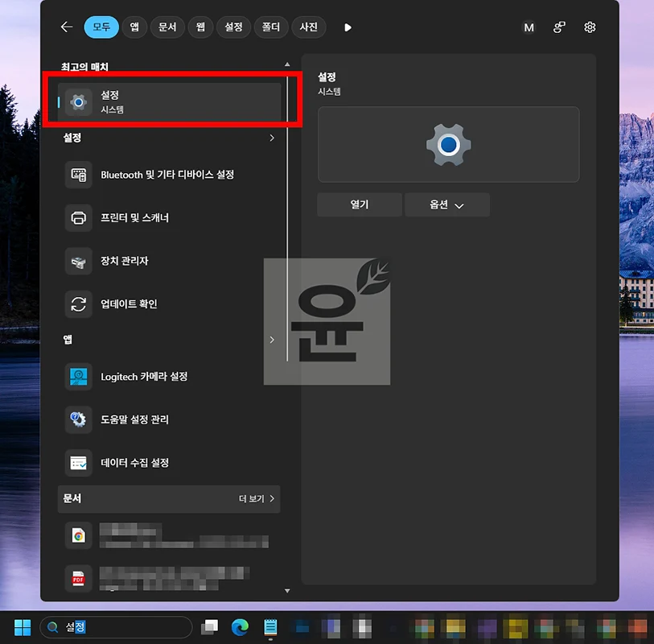Click the results list scroll up arrow
This screenshot has width=654, height=644.
tap(287, 64)
